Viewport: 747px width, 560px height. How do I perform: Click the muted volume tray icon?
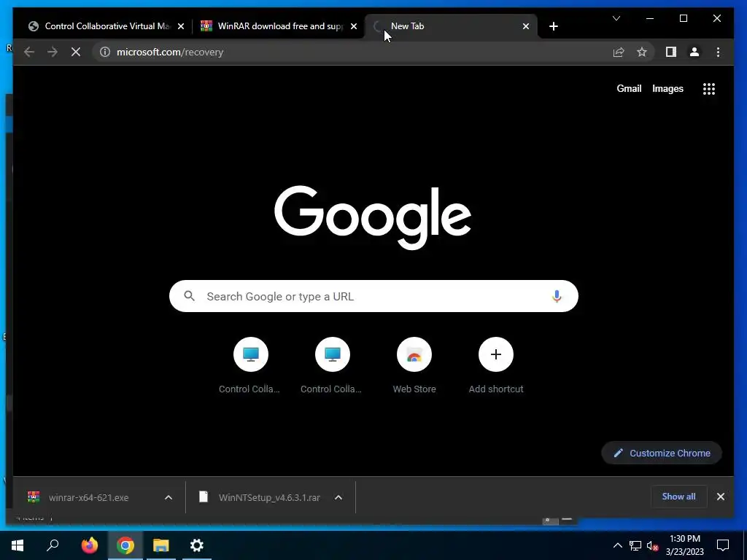[x=653, y=545]
